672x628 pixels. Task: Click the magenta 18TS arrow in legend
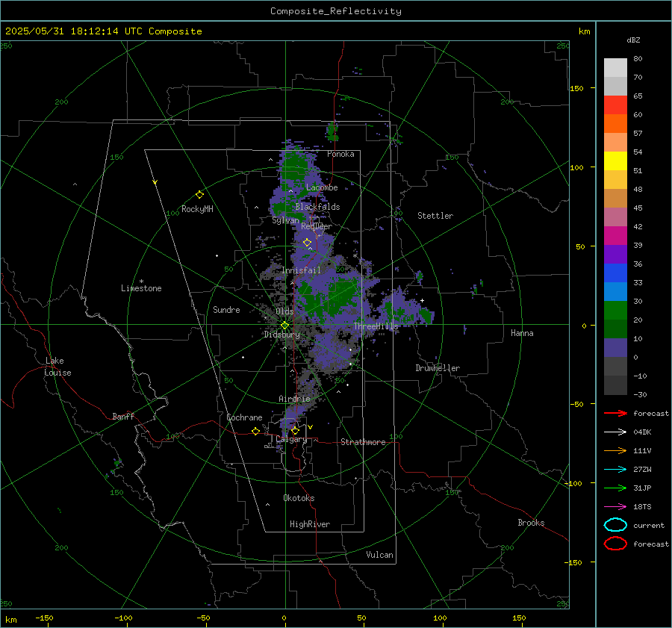tap(615, 507)
